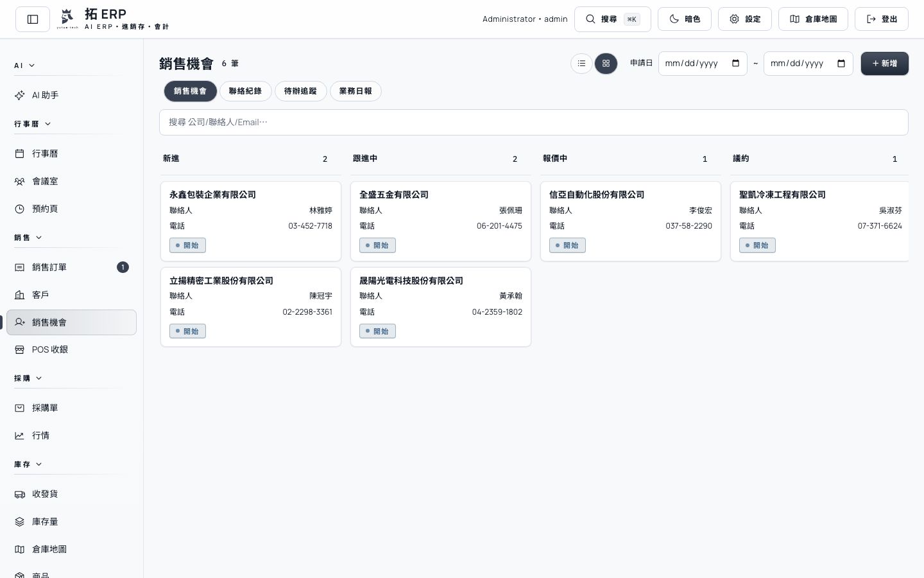Toggle the sidebar panel icon
This screenshot has width=924, height=578.
point(33,19)
